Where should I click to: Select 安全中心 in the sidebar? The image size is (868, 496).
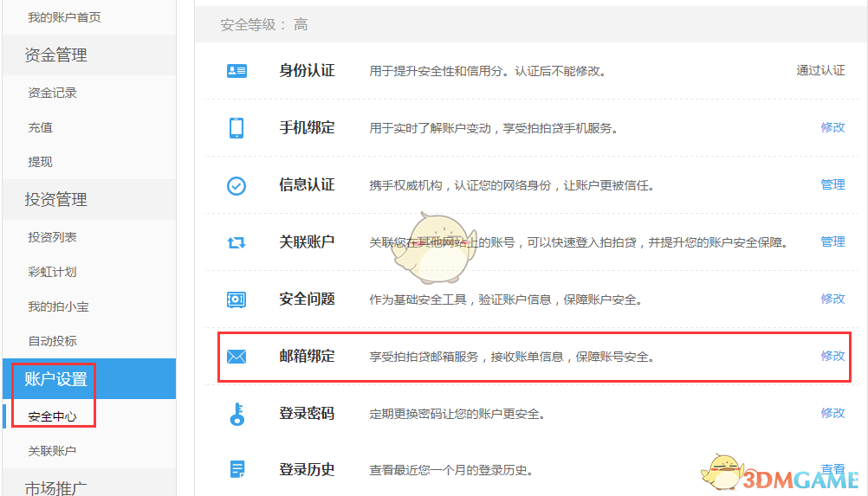point(52,416)
